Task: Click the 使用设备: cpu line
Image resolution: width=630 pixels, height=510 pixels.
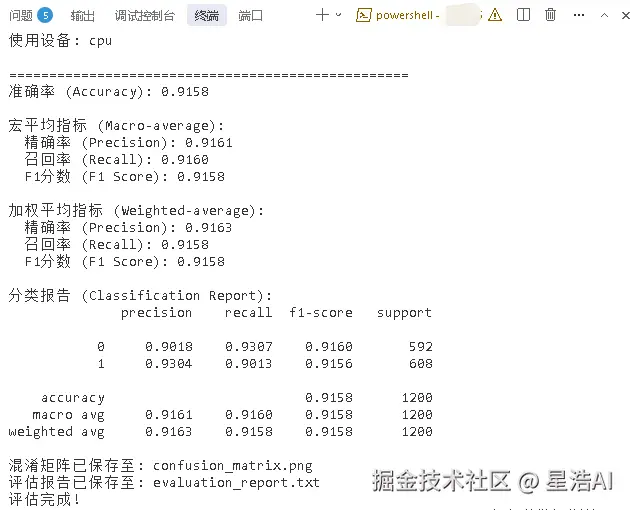Action: (x=60, y=41)
